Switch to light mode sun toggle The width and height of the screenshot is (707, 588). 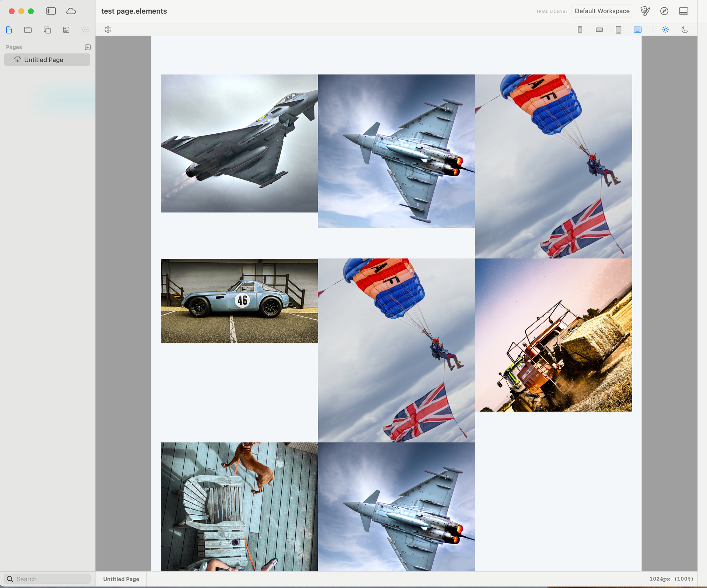666,30
